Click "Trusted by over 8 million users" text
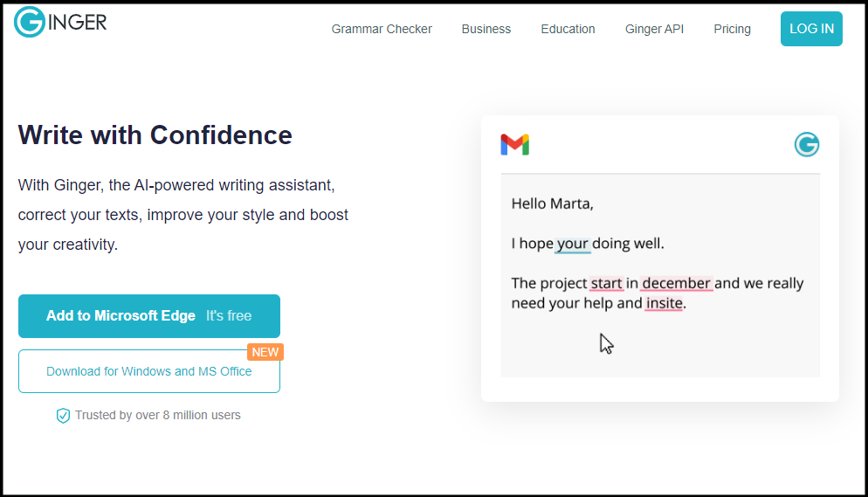 point(157,416)
